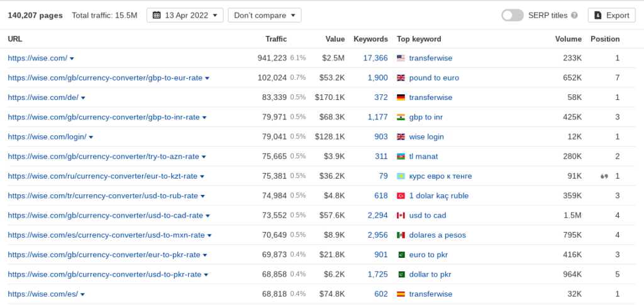Expand the gbp-to-eur-rate URL caret
The image size is (644, 305).
click(207, 79)
